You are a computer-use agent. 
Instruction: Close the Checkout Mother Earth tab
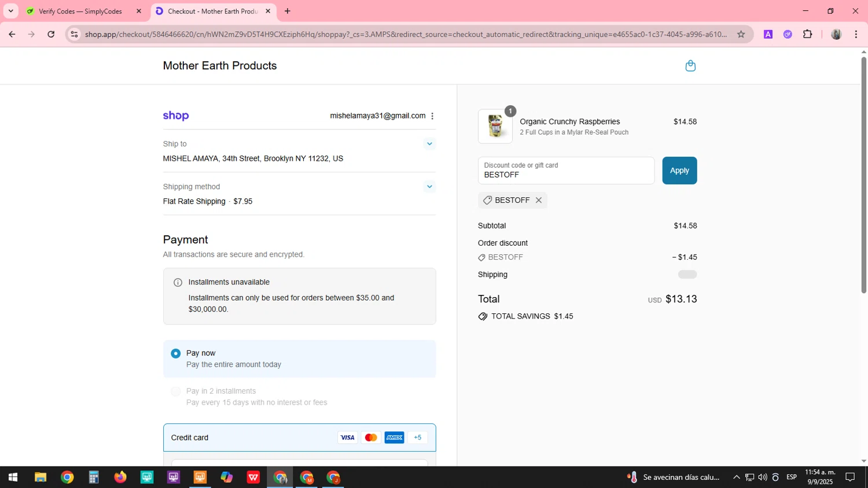(x=268, y=11)
